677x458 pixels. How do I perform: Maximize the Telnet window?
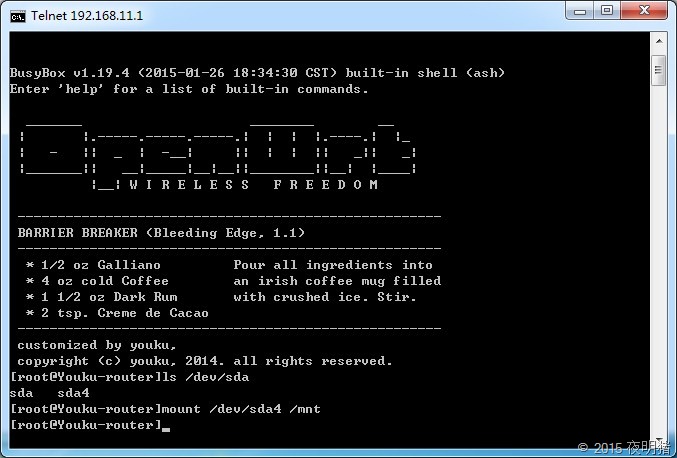[607, 11]
